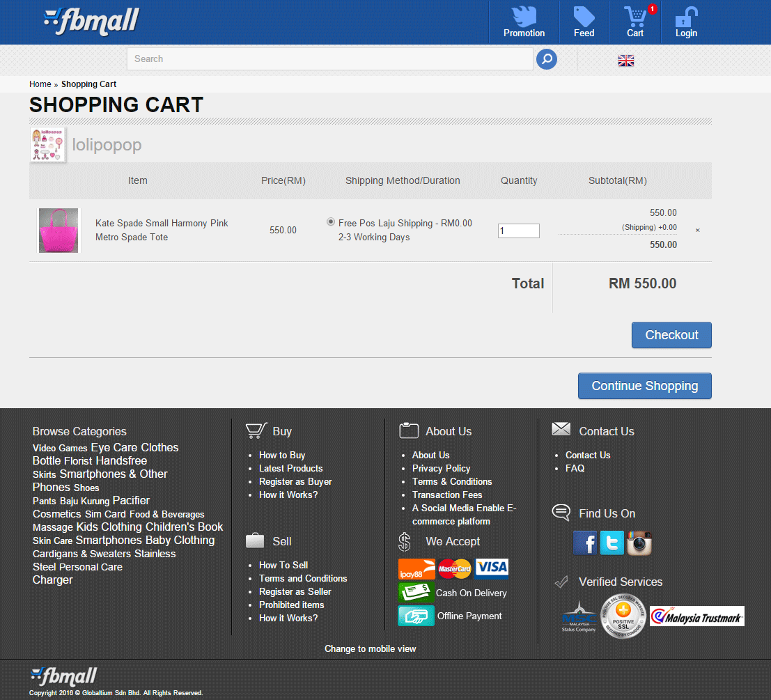Open FAQ link in footer
The height and width of the screenshot is (700, 771).
[x=575, y=469]
